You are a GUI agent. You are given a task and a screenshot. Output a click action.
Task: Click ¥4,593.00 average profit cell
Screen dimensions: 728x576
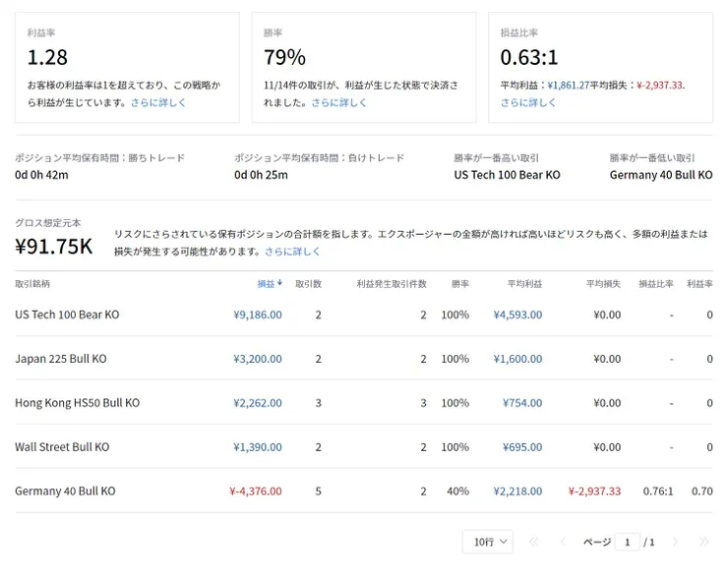[x=517, y=315]
